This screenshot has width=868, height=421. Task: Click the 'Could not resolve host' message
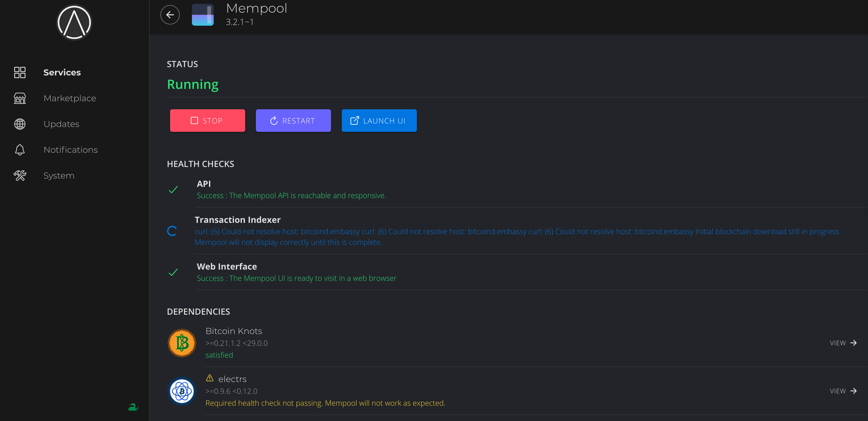[x=518, y=237]
